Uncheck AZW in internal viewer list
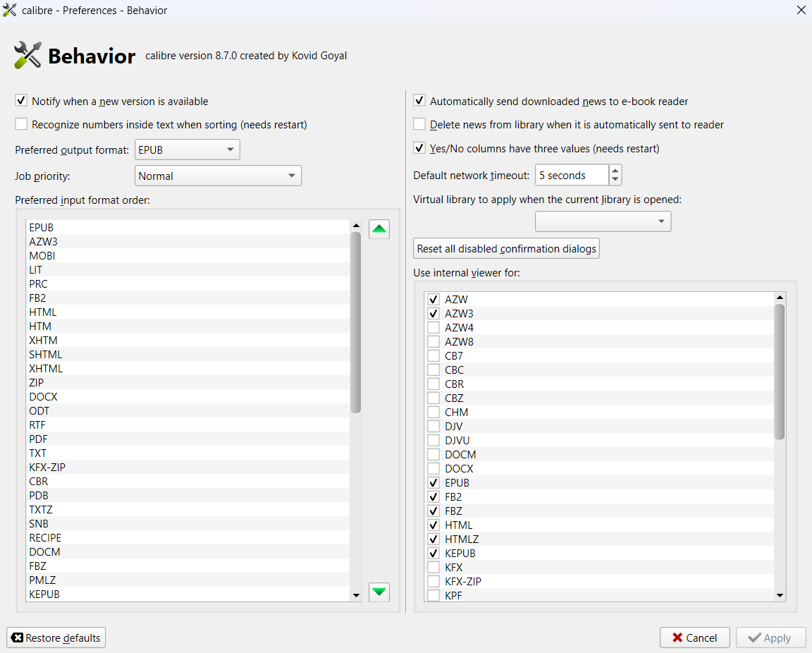 [433, 300]
